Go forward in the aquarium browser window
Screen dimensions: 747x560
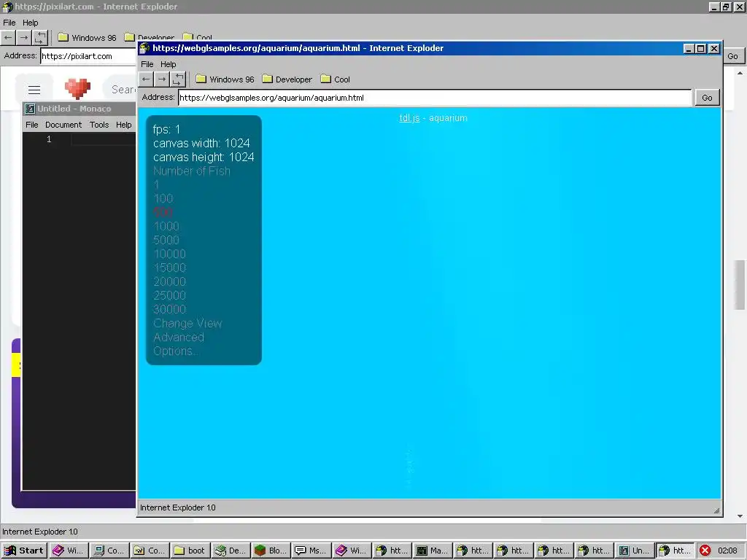(x=163, y=79)
